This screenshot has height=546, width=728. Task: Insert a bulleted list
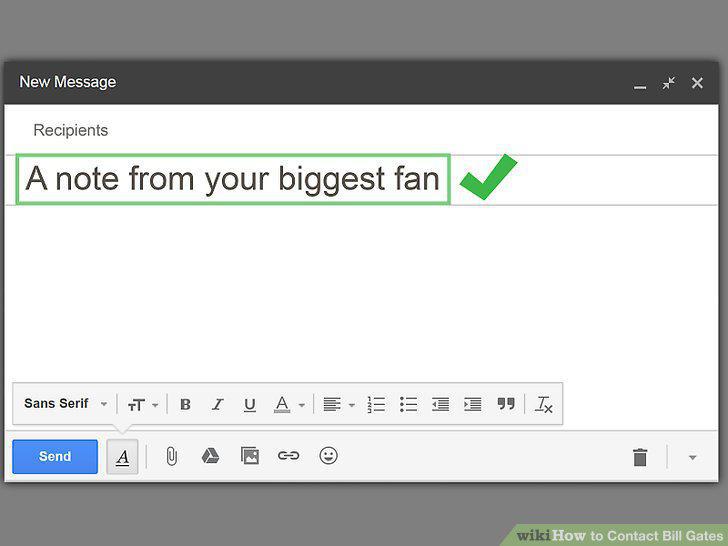409,404
